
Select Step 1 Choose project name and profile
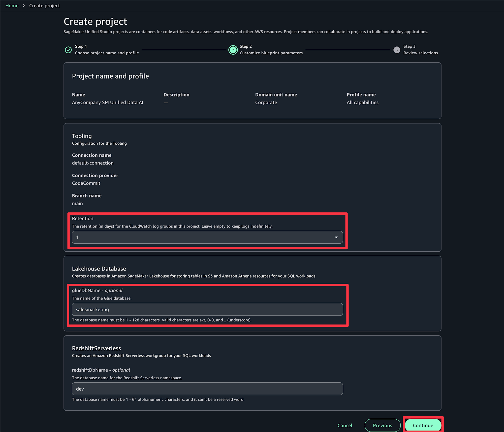coord(107,50)
